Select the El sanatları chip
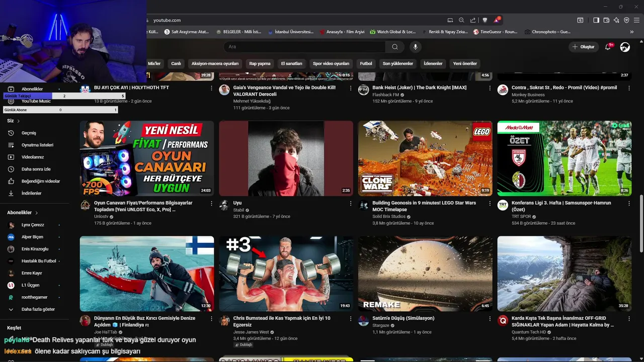 click(292, 64)
